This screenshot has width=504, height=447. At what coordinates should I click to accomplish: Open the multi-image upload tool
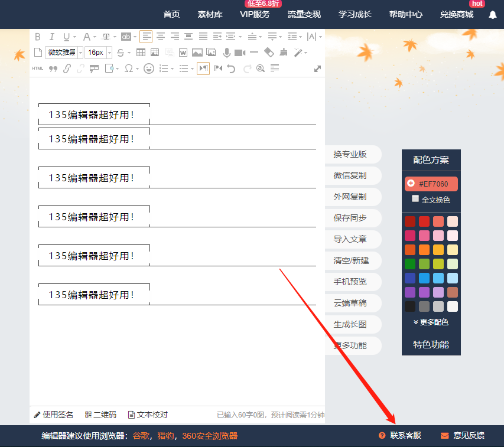pyautogui.click(x=211, y=53)
